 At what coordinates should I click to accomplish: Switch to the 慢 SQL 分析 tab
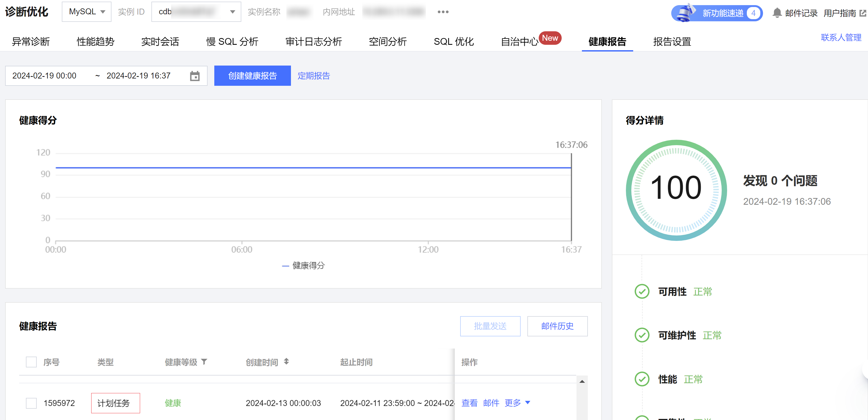tap(232, 42)
